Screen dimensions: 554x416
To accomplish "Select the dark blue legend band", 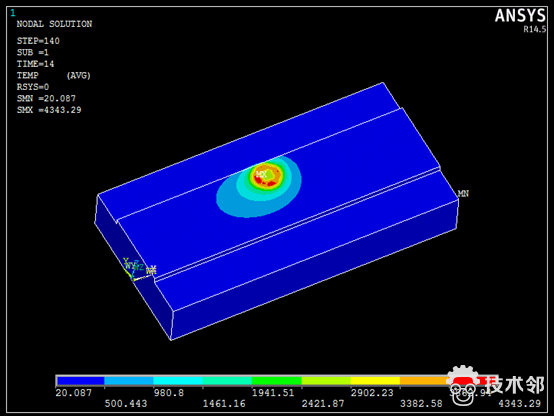I will pos(80,381).
